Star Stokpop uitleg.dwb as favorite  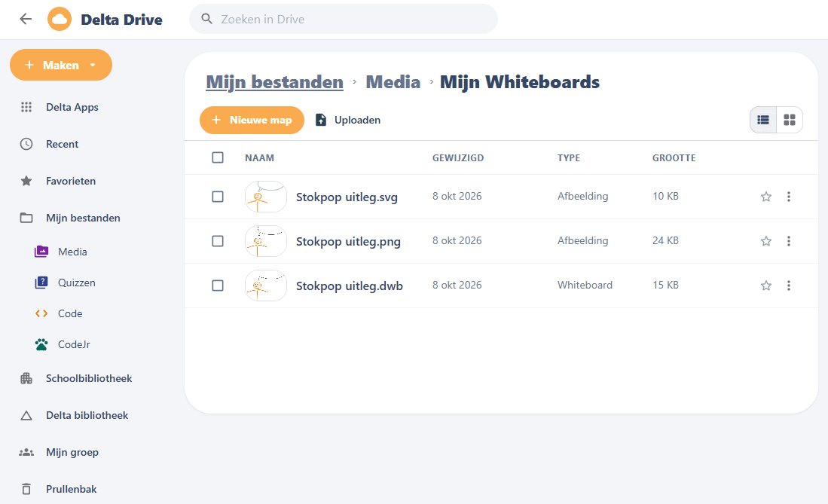(766, 286)
